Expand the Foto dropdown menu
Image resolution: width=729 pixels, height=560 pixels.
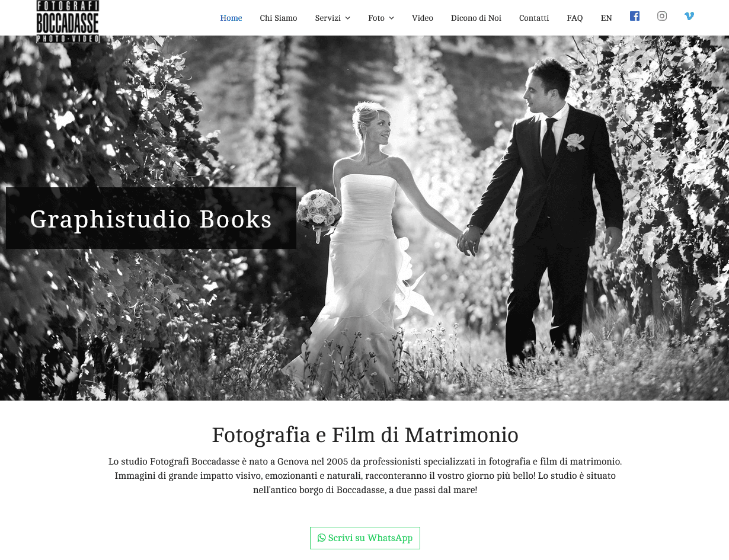[381, 18]
